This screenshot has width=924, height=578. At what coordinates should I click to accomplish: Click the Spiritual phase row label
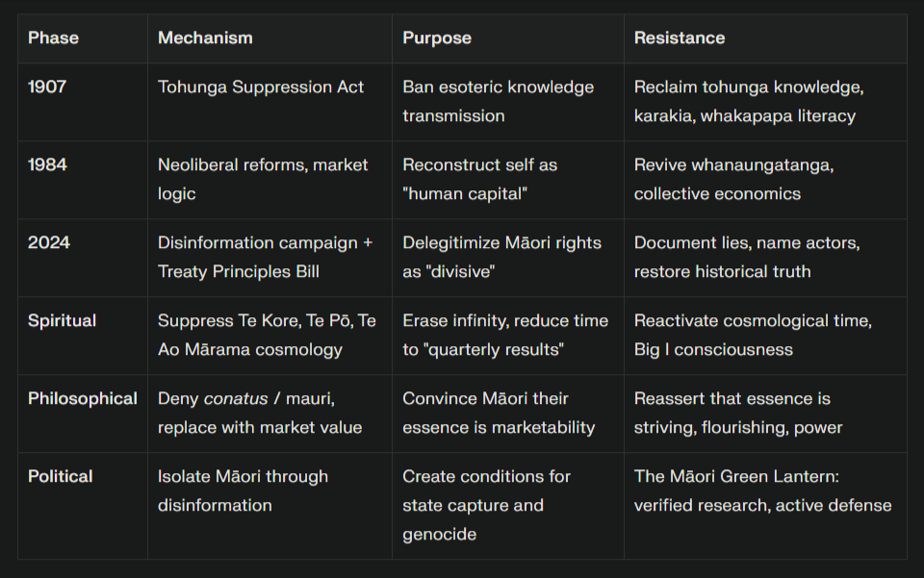pyautogui.click(x=62, y=320)
